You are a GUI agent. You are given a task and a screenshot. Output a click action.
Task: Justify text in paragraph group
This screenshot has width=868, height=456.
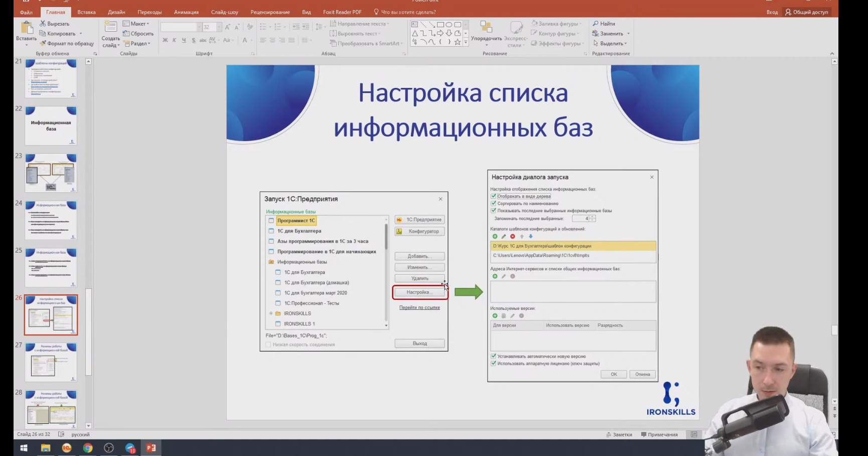point(292,40)
